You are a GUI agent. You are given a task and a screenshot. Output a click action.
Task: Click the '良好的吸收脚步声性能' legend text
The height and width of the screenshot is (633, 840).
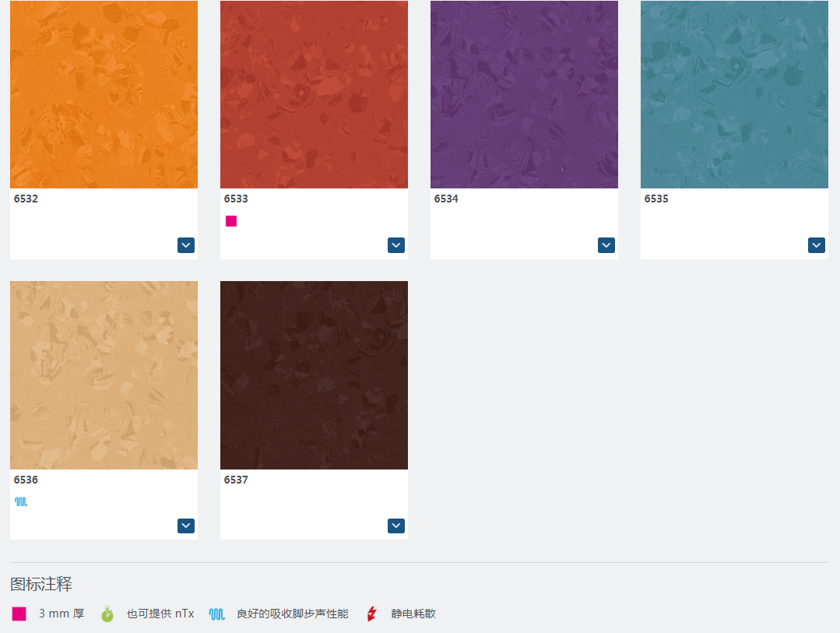coord(293,614)
